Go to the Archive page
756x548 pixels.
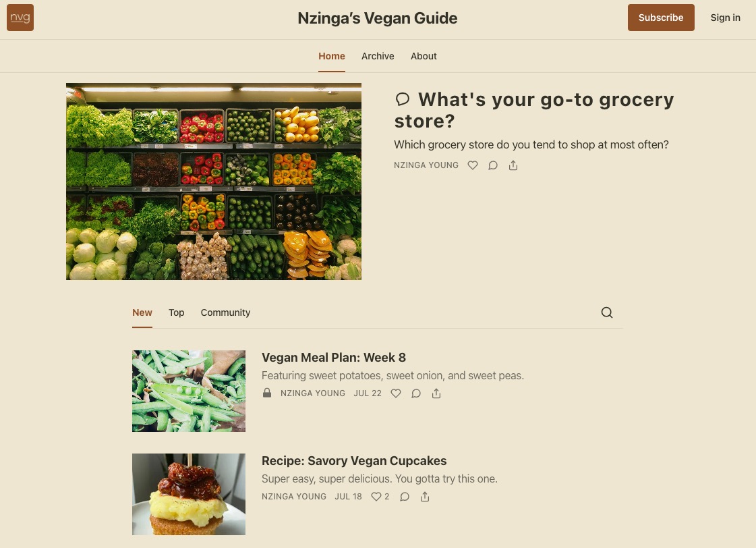tap(378, 56)
